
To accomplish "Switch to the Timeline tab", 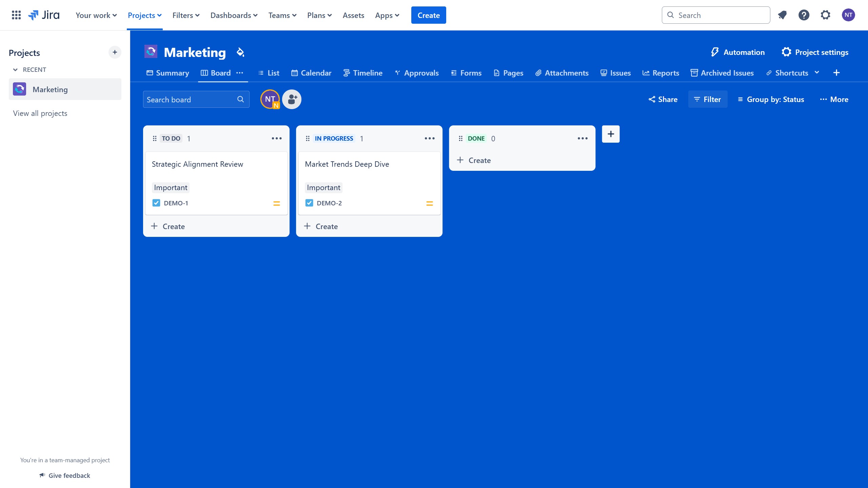I will tap(362, 73).
